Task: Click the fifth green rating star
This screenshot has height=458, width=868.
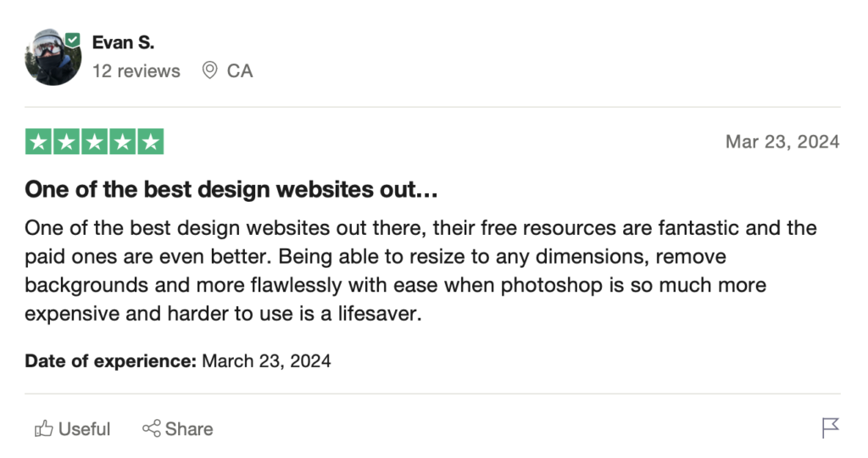Action: (150, 142)
